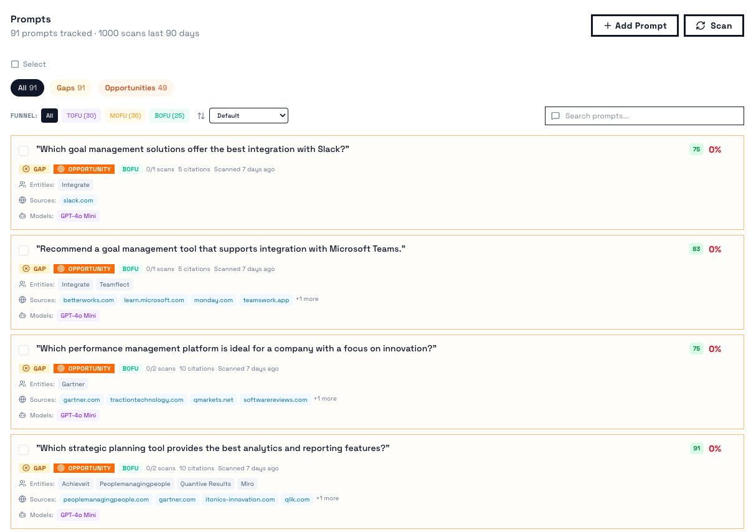Screen dimensions: 756x532
Task: Click the speech bubble icon in the search field
Action: click(x=555, y=116)
